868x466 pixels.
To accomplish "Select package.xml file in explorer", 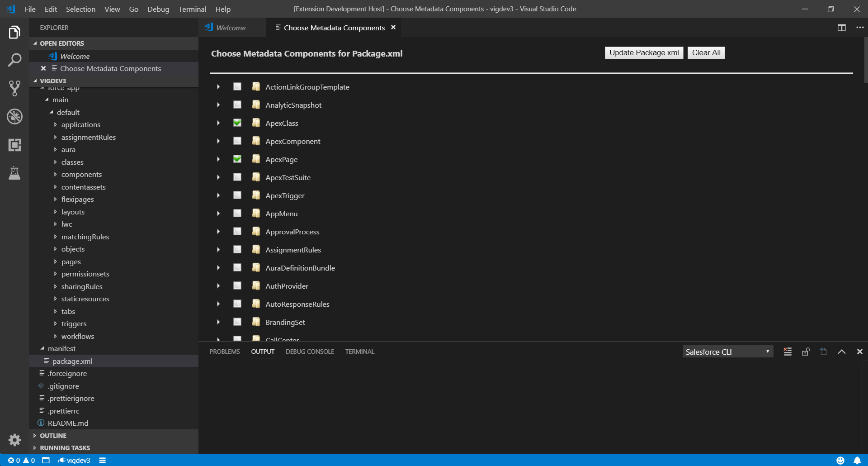I will (72, 361).
